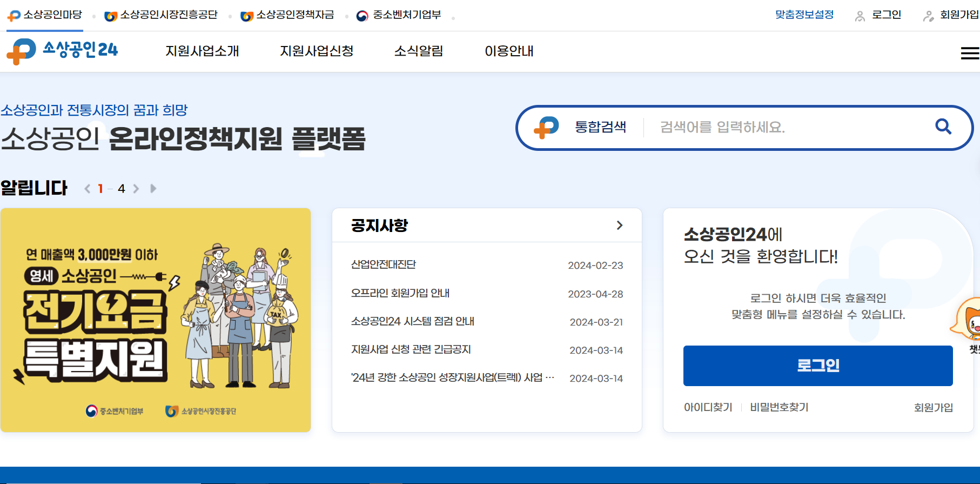Expand the 공지사항 more arrow
Image resolution: width=980 pixels, height=484 pixels.
[620, 226]
